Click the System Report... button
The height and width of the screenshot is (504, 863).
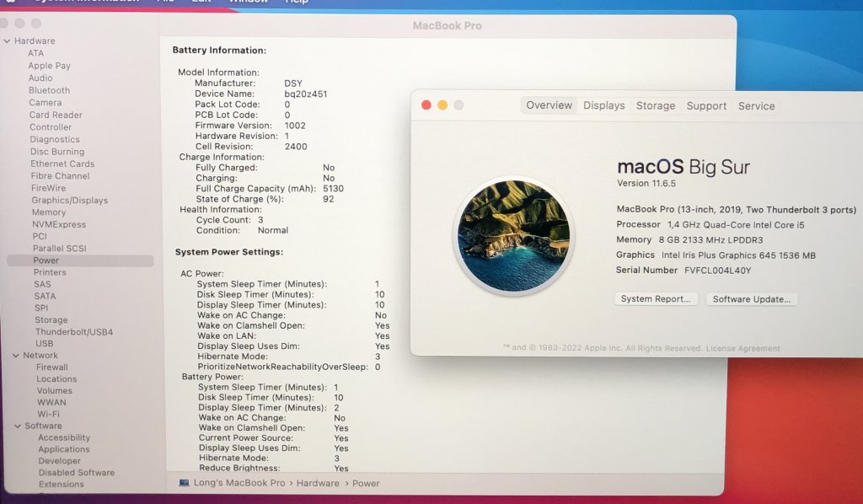click(656, 298)
